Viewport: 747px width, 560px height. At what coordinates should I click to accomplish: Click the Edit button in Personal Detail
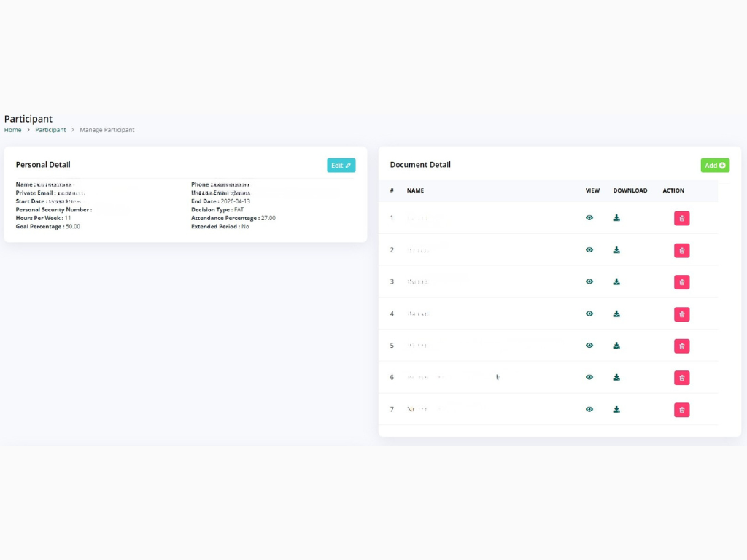coord(341,166)
